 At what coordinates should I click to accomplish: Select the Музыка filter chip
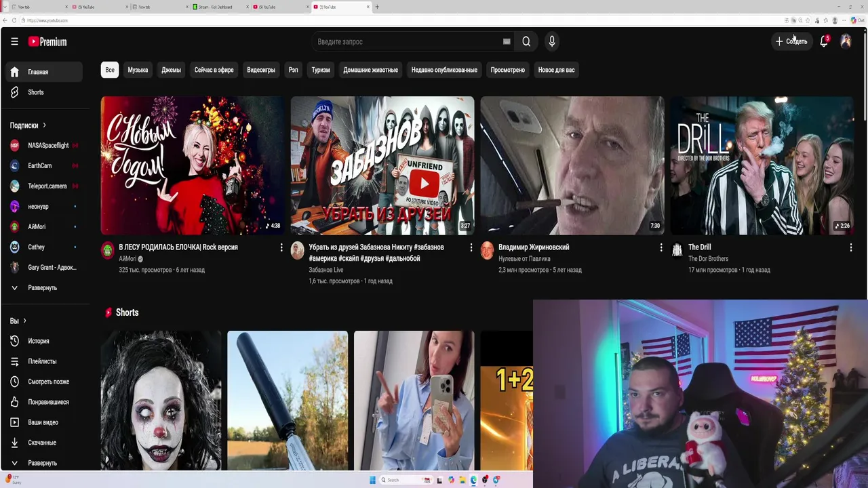138,70
